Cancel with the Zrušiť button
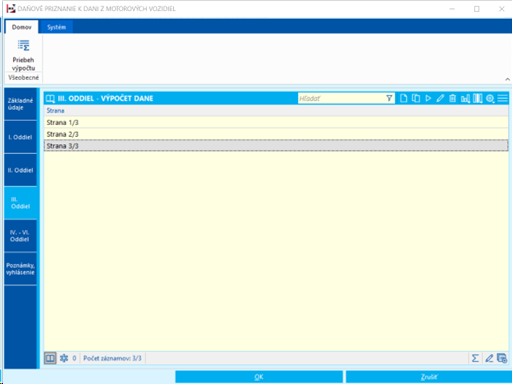The height and width of the screenshot is (384, 512). click(429, 377)
